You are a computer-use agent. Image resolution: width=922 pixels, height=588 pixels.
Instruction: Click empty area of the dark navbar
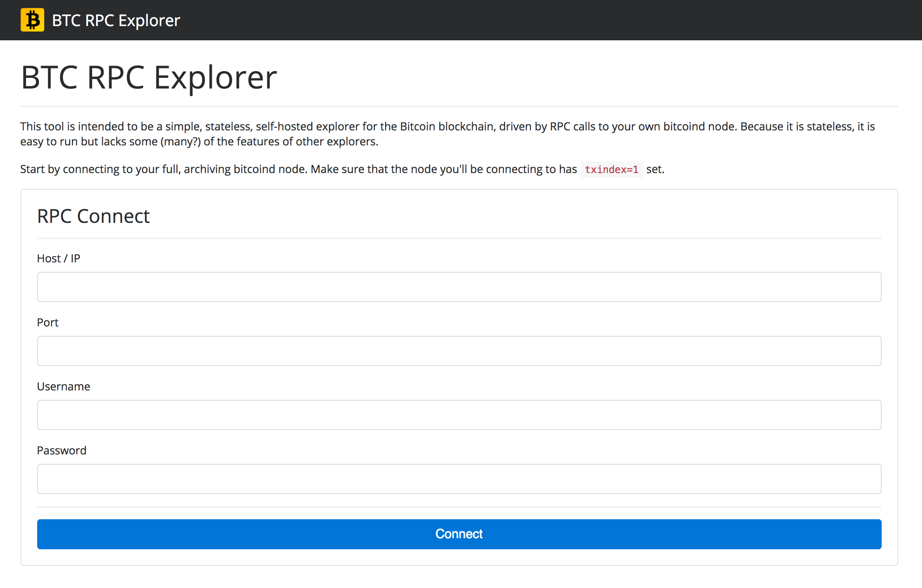click(554, 20)
